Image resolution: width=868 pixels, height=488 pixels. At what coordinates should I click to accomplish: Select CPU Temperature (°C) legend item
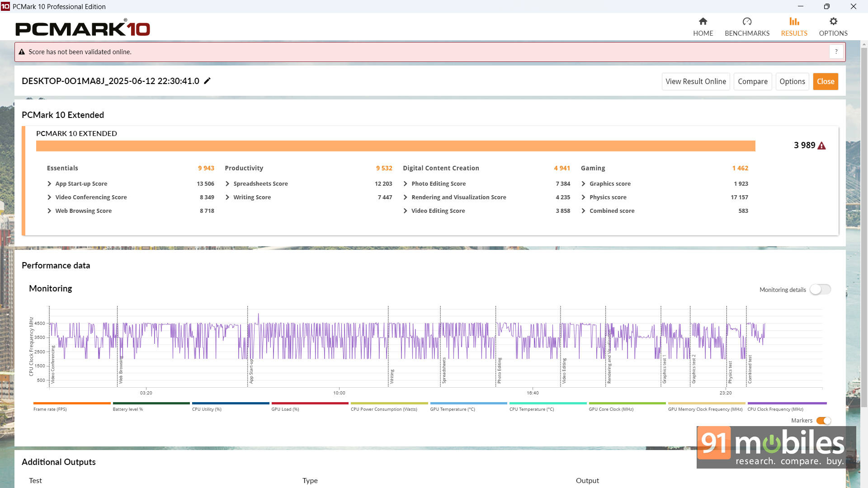548,406
